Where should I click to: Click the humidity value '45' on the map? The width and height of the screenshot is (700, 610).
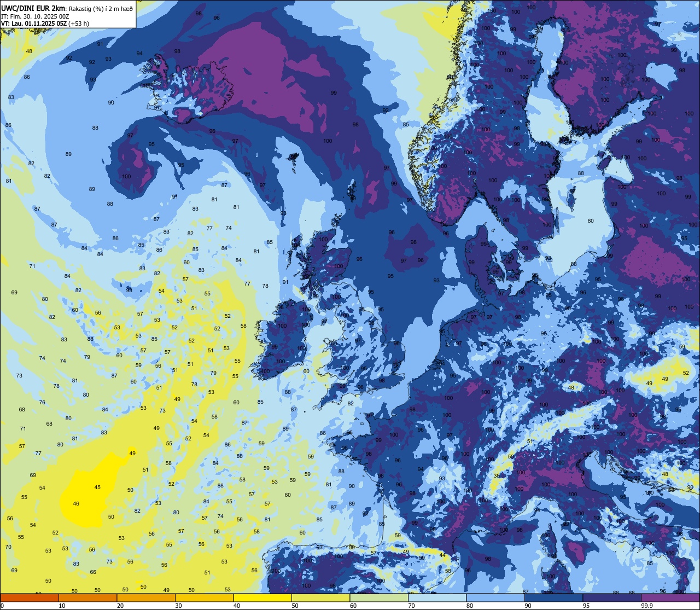[97, 487]
